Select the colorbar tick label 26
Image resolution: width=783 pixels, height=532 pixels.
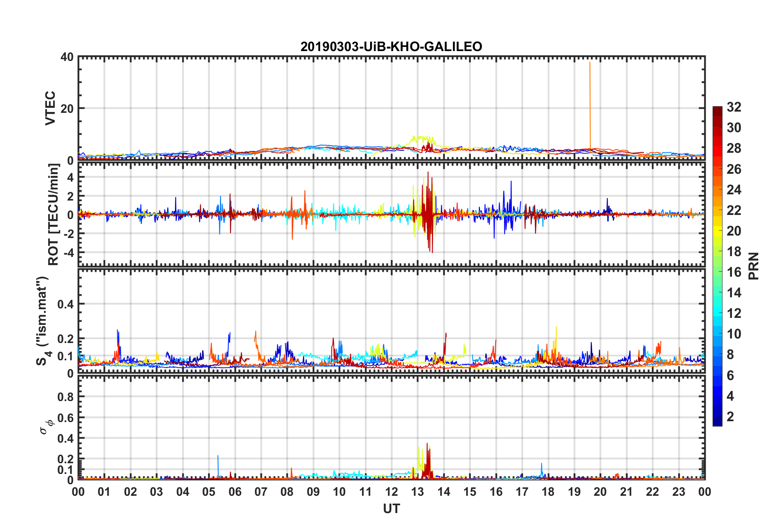pos(734,169)
